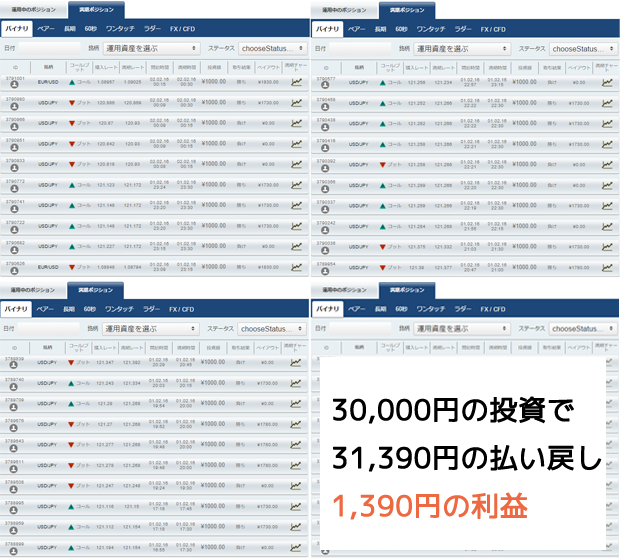The width and height of the screenshot is (620, 560).
Task: Click user icon under ID 3790741
Action: click(x=14, y=209)
